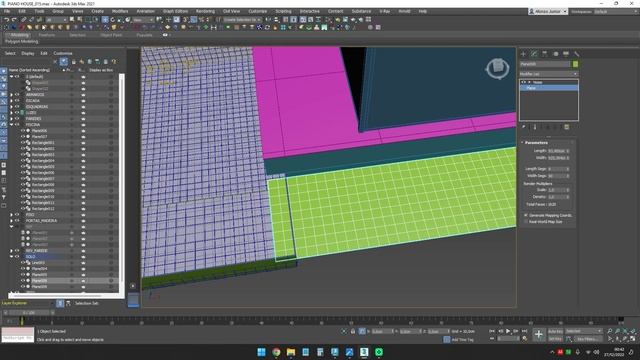Switch to the Freeform ribbon tab
Viewport: 640px width, 360px height.
click(x=47, y=35)
